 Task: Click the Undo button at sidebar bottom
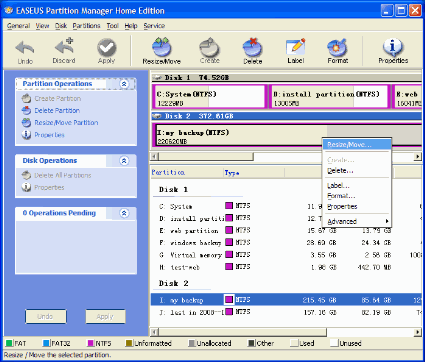click(46, 316)
